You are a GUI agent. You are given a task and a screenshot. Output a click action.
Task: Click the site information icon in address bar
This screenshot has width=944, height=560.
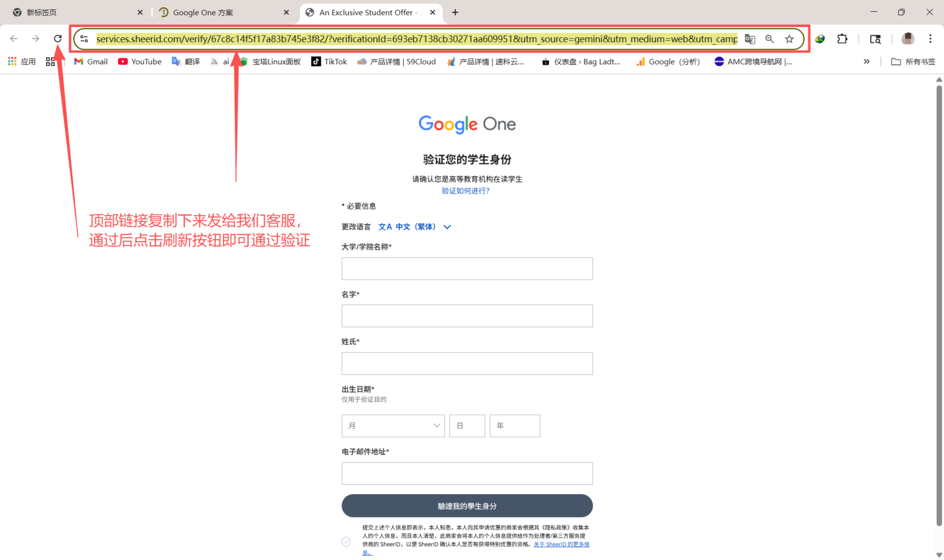point(84,38)
